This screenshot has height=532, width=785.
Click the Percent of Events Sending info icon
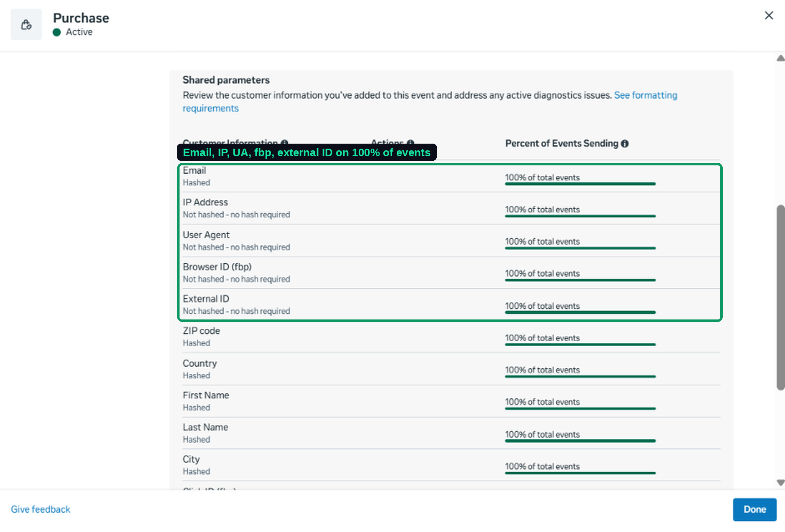click(x=625, y=144)
